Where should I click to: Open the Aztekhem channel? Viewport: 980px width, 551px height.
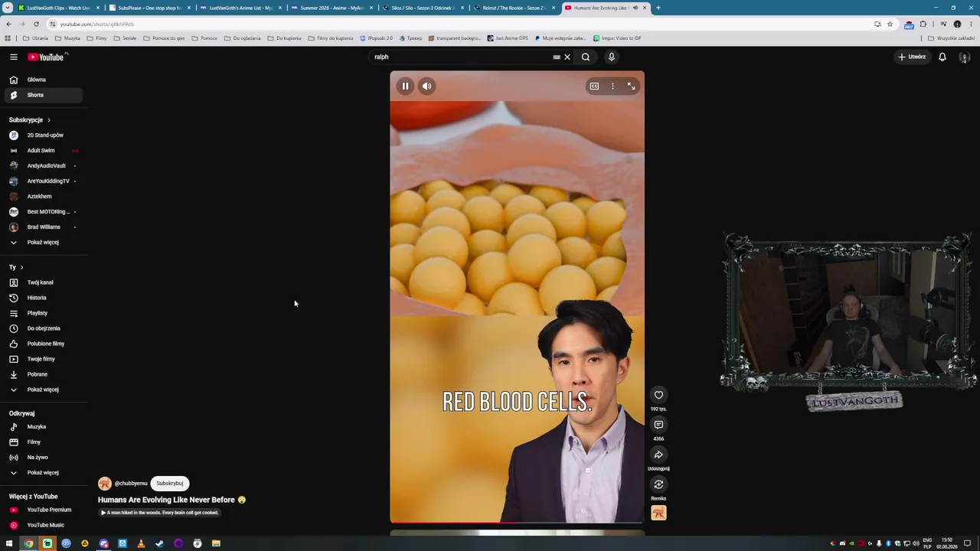[43, 197]
